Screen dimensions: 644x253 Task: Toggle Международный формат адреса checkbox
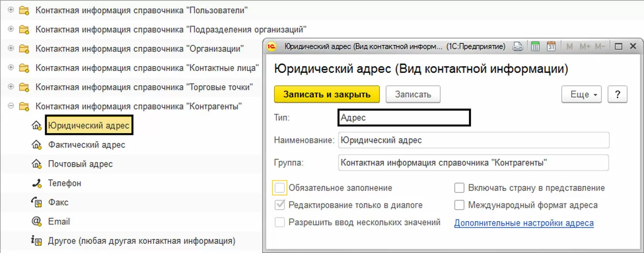tap(459, 205)
